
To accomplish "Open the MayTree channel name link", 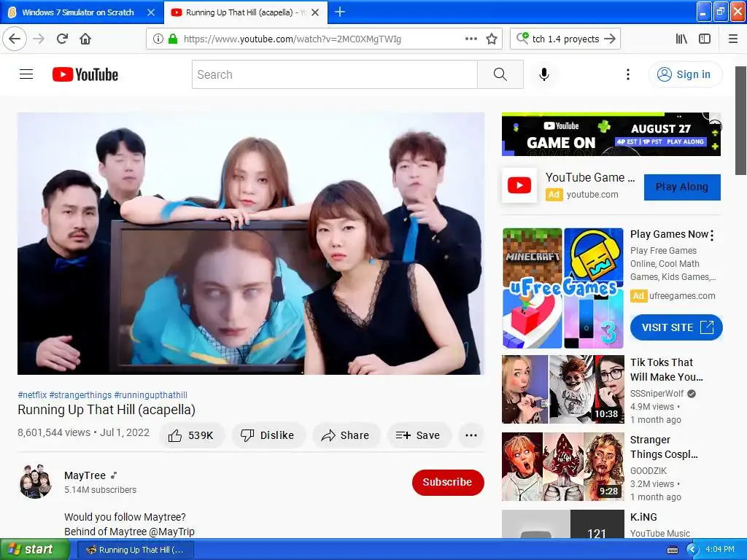I will coord(85,475).
